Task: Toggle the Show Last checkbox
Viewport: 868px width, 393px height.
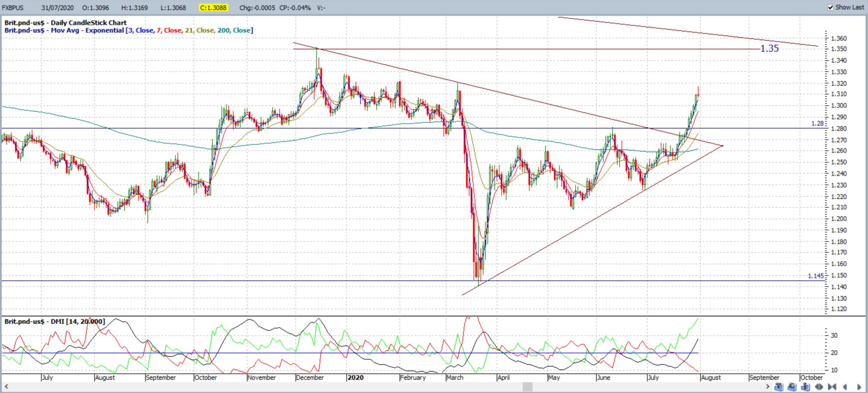Action: coord(831,7)
